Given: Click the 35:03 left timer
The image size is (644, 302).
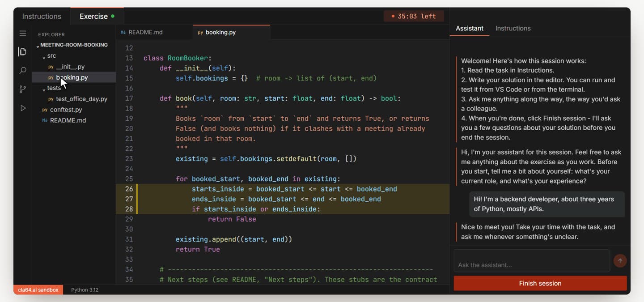Looking at the screenshot, I should [414, 16].
